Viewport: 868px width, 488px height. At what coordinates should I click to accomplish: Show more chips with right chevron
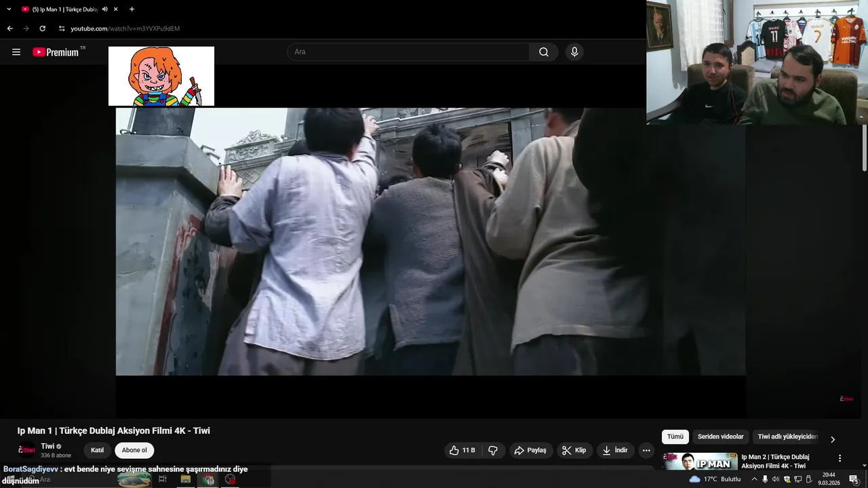(833, 439)
